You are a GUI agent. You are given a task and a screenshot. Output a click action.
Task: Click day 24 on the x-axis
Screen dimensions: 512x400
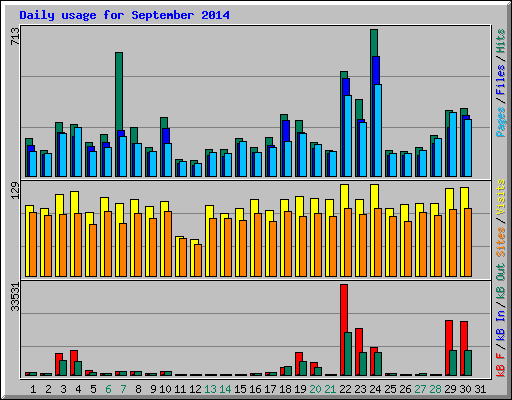coord(375,389)
